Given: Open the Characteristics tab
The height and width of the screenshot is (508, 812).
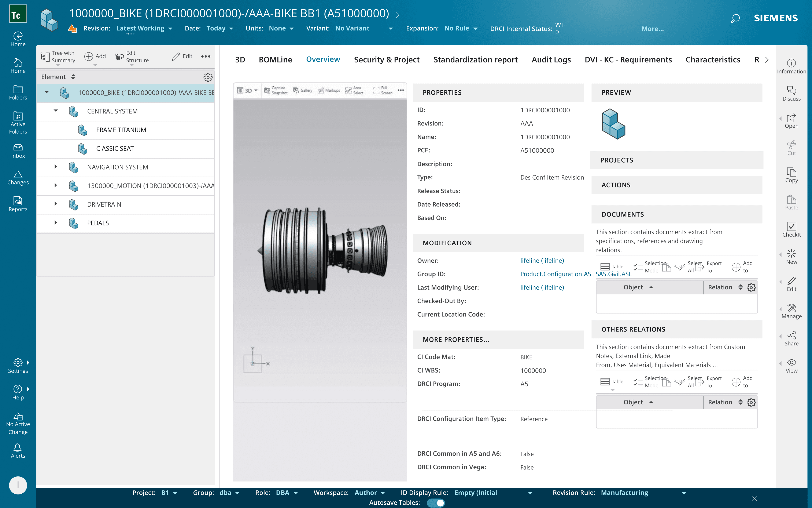Looking at the screenshot, I should [x=713, y=59].
